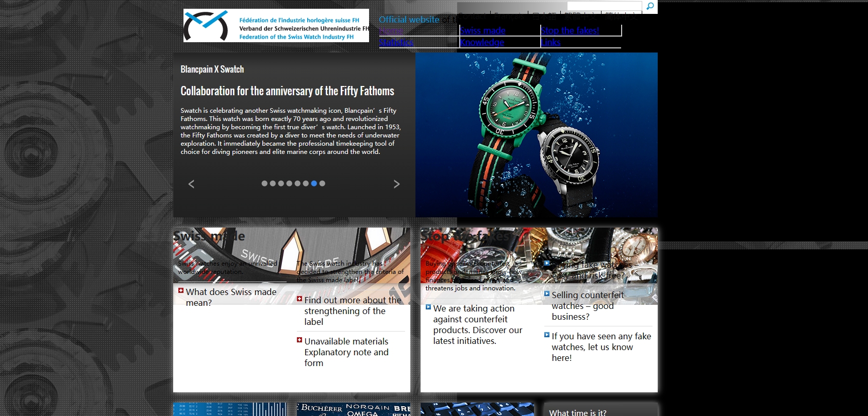
Task: Open the Blancpain X Swatch watch image
Action: pos(537,135)
